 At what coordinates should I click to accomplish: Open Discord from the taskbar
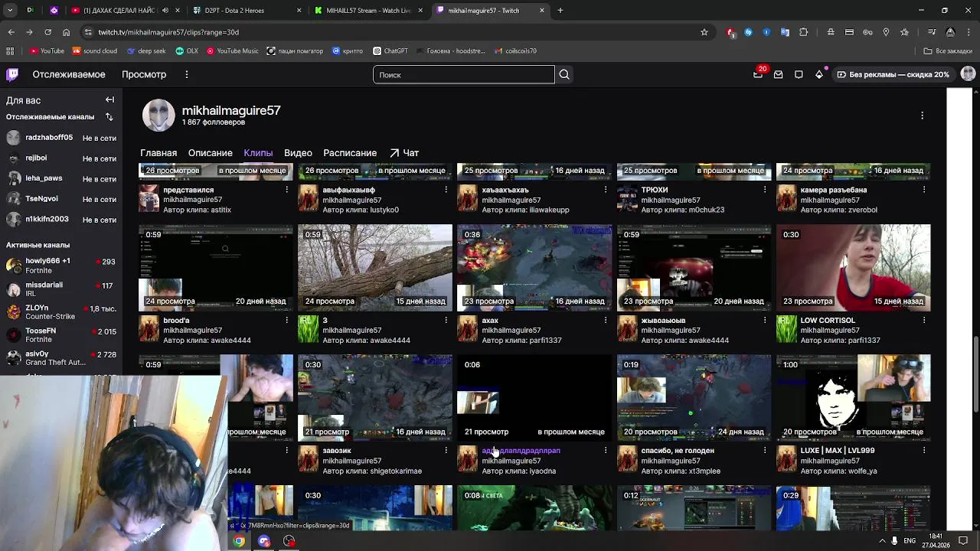tap(264, 541)
